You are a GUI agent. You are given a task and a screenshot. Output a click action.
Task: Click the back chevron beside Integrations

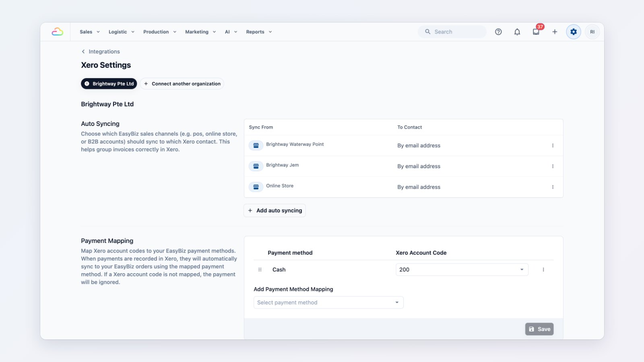(x=83, y=51)
